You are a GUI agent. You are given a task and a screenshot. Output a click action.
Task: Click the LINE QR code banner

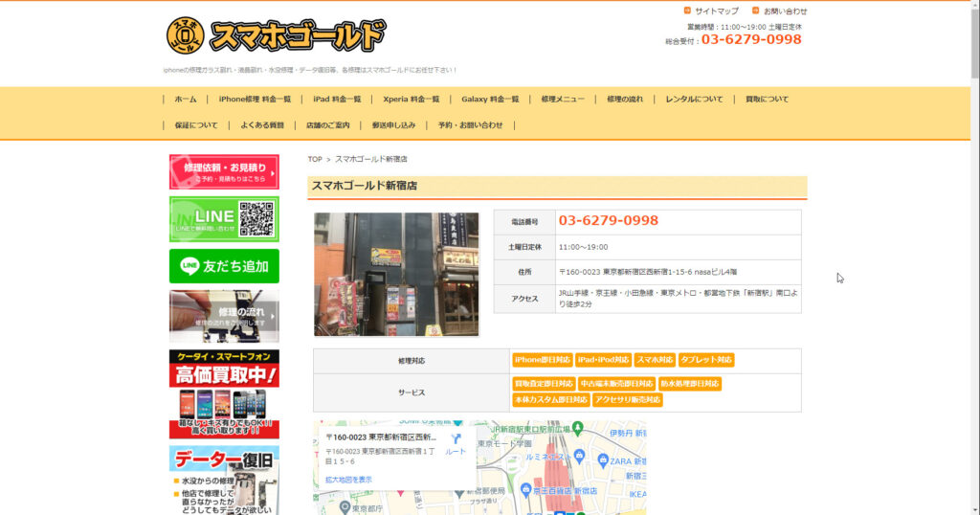(224, 219)
